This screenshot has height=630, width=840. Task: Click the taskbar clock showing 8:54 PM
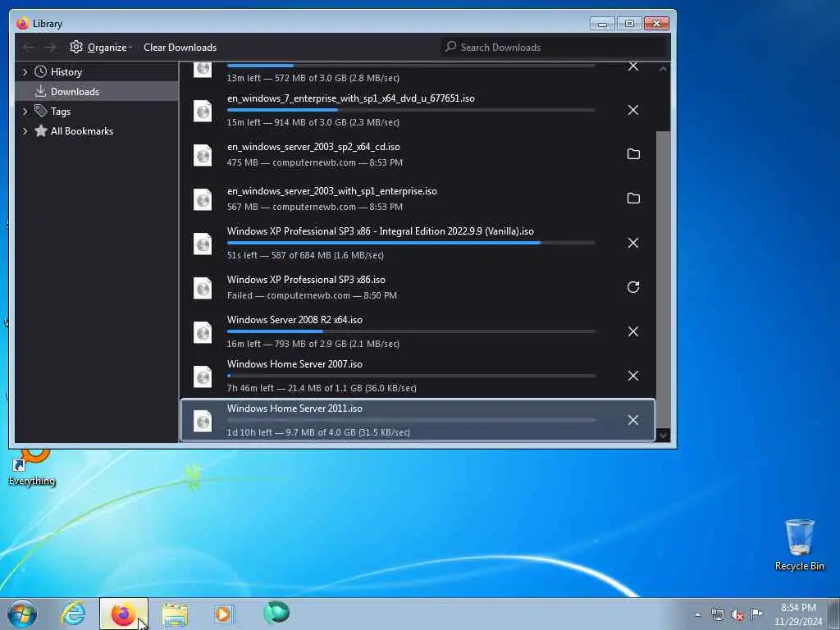[798, 614]
